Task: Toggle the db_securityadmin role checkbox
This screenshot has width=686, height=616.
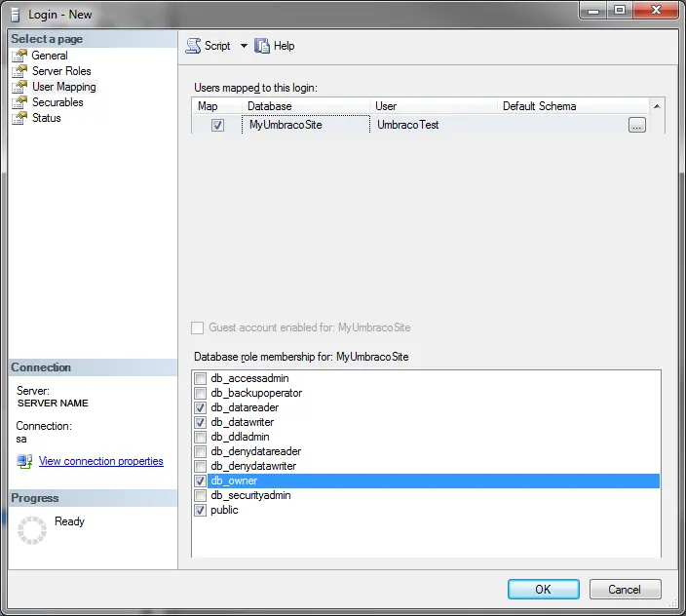Action: pyautogui.click(x=201, y=495)
